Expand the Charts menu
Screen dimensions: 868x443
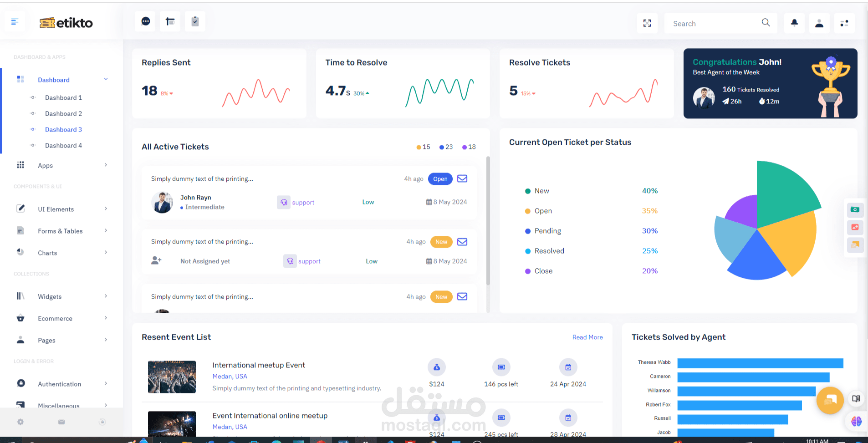point(61,253)
